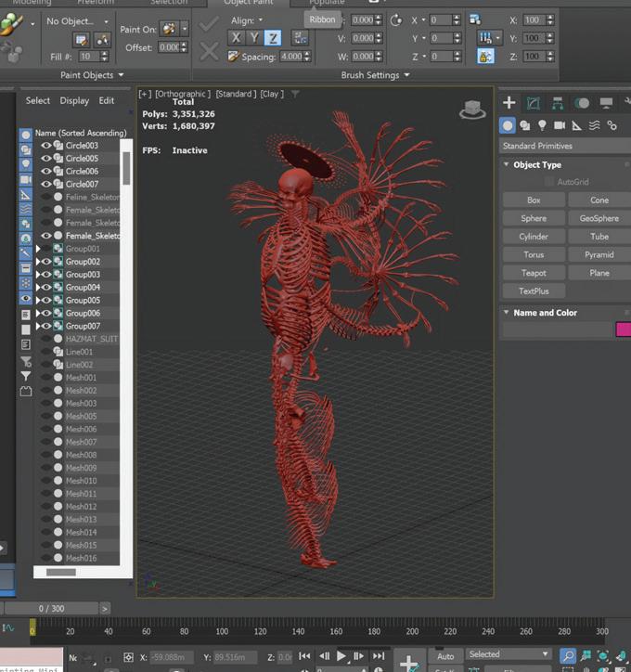Open the Display menu in Scene Explorer
631x672 pixels.
[x=74, y=100]
